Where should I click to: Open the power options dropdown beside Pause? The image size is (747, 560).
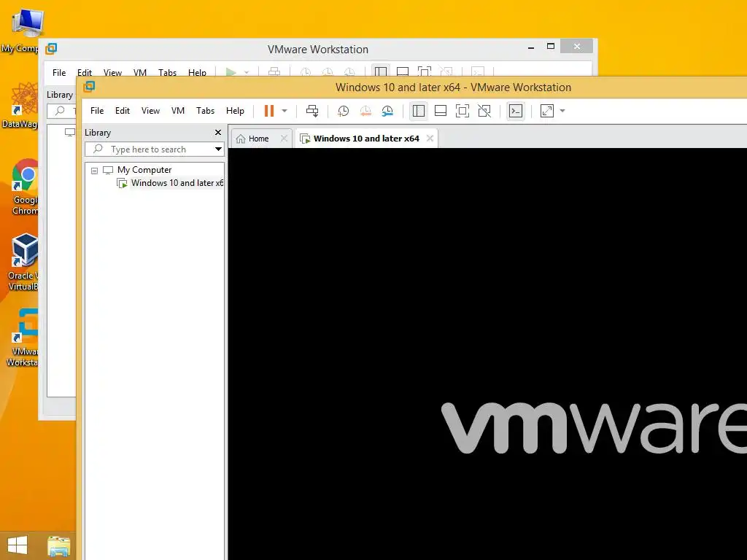pos(285,111)
